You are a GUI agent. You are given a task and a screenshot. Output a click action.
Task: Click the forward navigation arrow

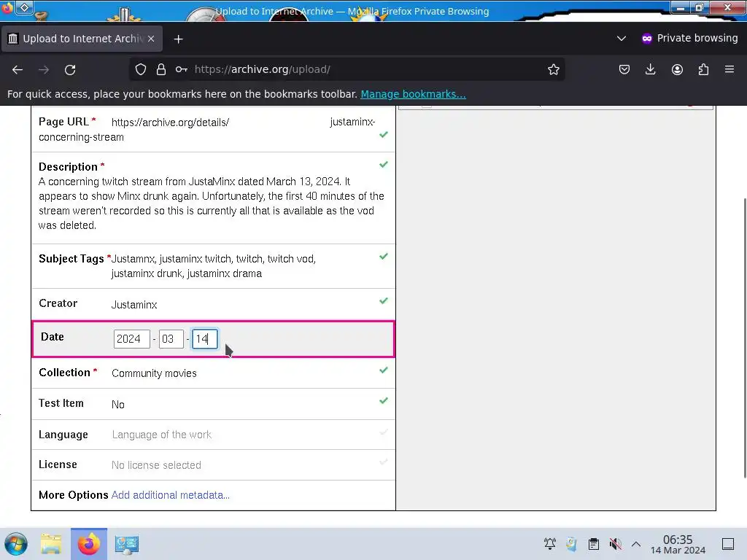(44, 69)
